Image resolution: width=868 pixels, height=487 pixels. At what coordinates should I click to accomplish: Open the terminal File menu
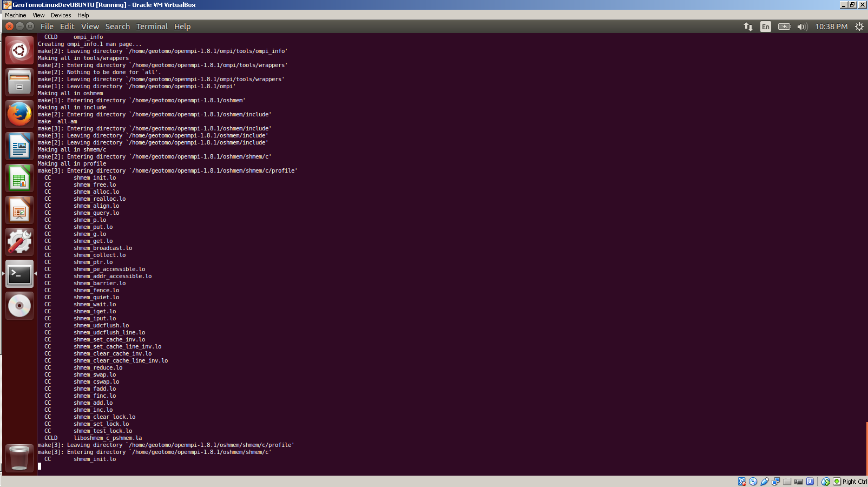pyautogui.click(x=47, y=27)
